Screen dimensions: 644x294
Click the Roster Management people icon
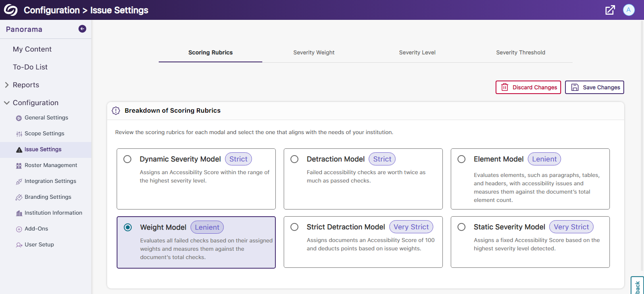pyautogui.click(x=19, y=165)
